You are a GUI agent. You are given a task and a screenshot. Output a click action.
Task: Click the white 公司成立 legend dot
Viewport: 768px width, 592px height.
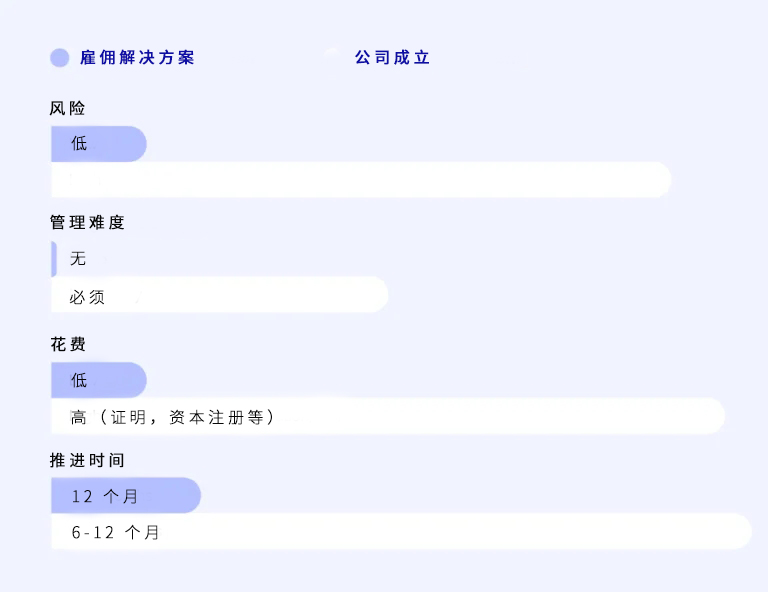[x=332, y=58]
